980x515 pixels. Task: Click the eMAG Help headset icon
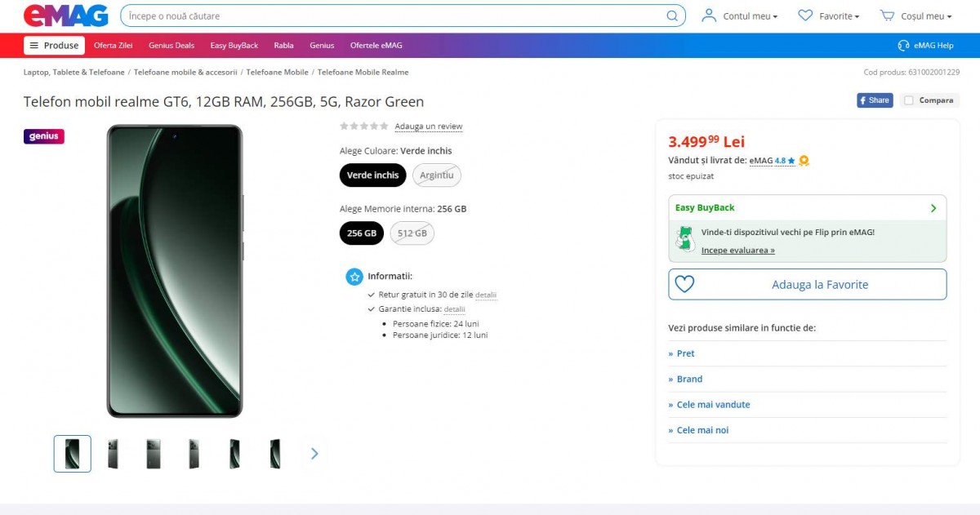(x=903, y=46)
